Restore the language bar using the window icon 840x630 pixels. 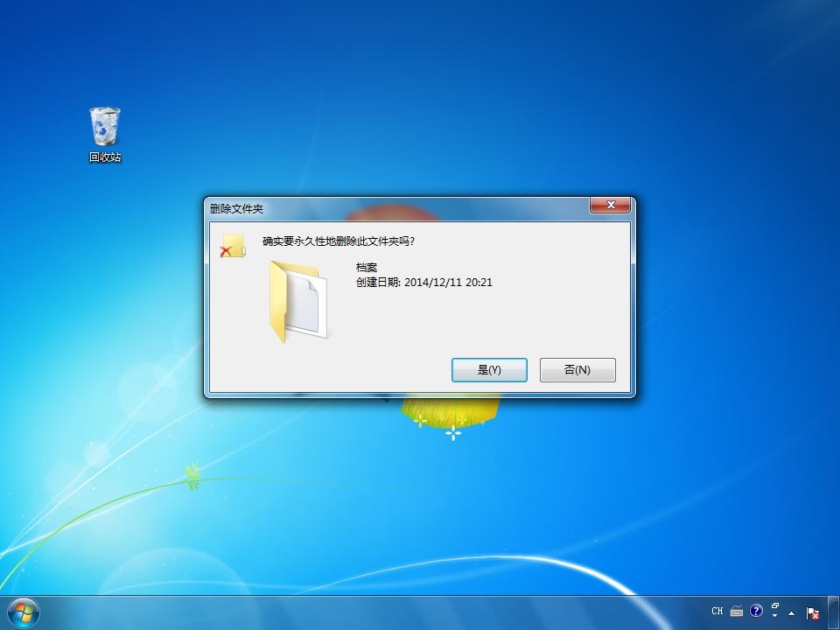(x=774, y=605)
